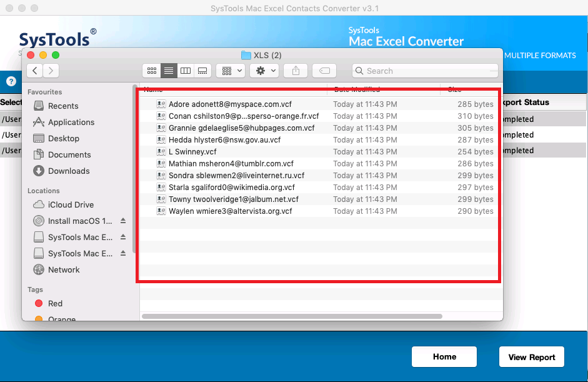Eject the second SysTools Mac E... volume
The width and height of the screenshot is (588, 382).
pyautogui.click(x=123, y=253)
